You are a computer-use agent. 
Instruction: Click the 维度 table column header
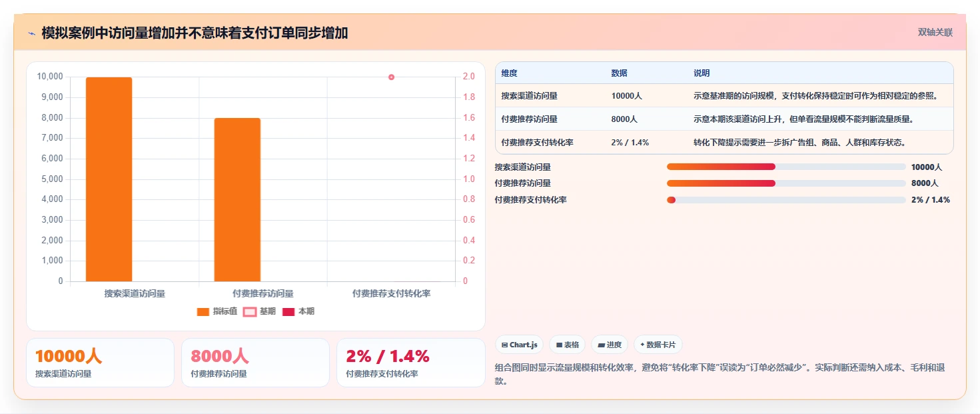[x=510, y=73]
